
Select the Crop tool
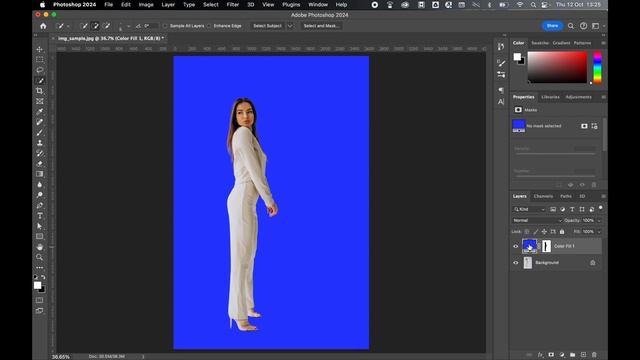point(40,91)
